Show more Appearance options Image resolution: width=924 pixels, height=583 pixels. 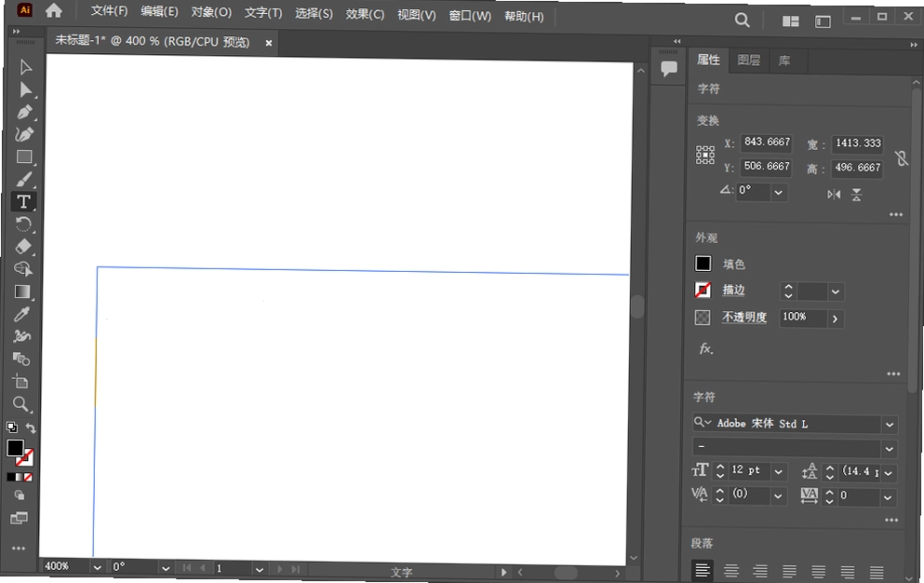click(x=893, y=373)
